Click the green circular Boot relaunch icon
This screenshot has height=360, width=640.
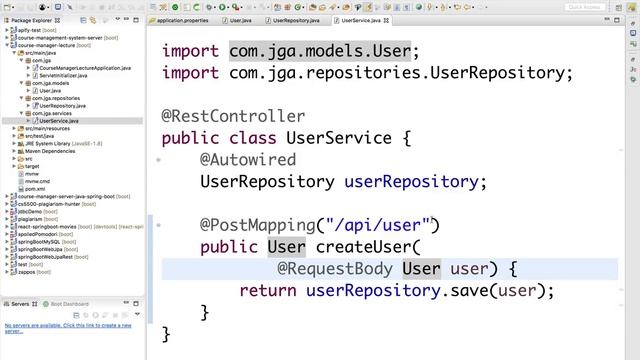175,7
